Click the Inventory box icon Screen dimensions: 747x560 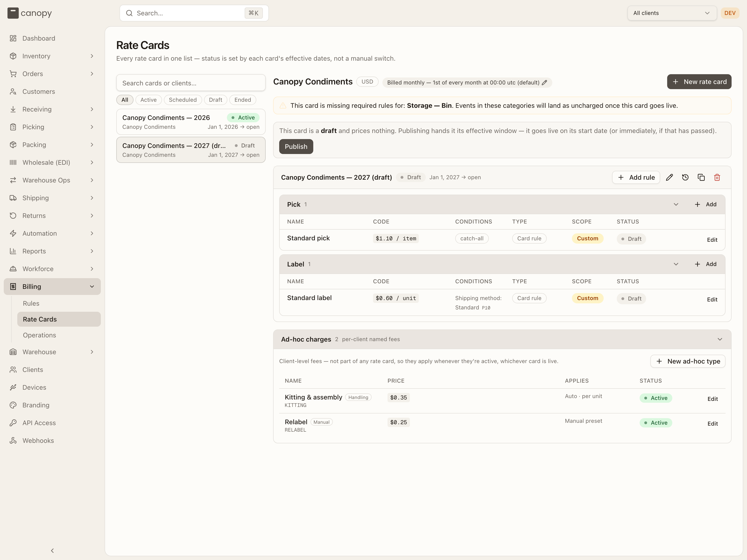[x=13, y=56]
